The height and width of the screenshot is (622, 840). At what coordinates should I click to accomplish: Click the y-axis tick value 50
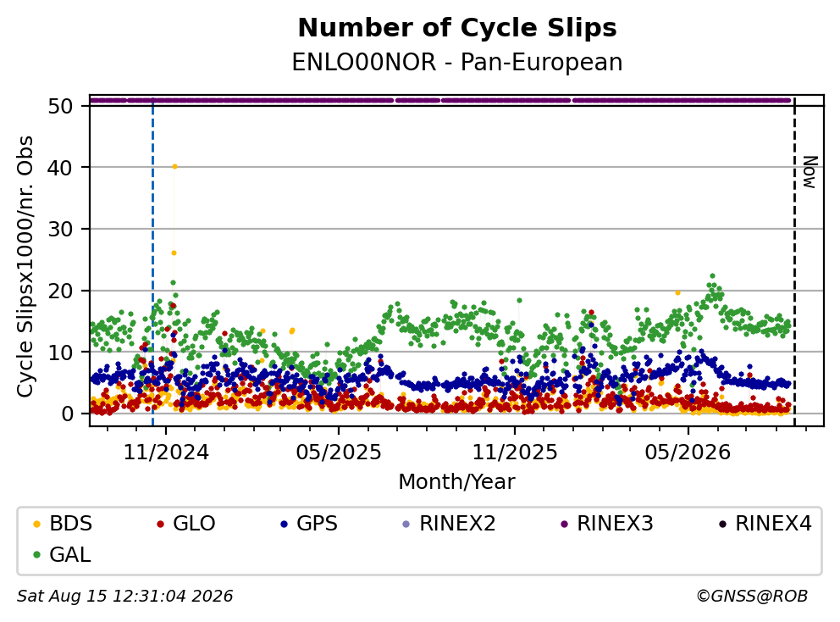click(60, 106)
